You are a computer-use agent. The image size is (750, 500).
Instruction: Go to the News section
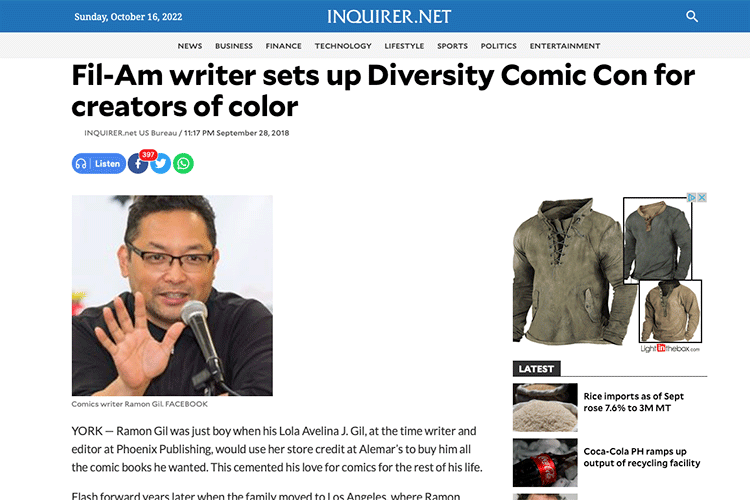tap(190, 46)
